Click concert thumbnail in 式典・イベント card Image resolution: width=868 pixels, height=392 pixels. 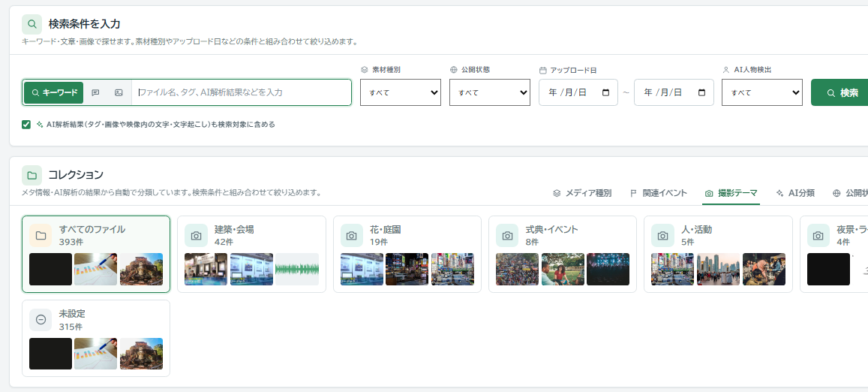coord(608,270)
